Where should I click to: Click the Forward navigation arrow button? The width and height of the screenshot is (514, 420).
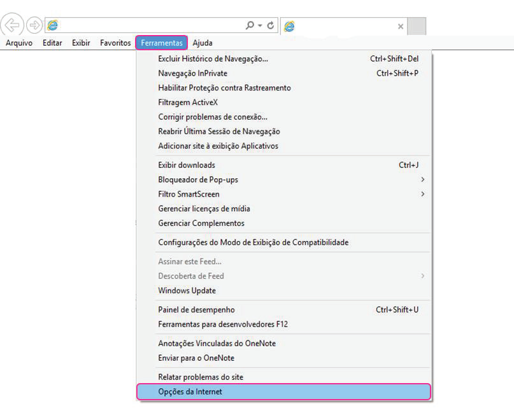[34, 25]
